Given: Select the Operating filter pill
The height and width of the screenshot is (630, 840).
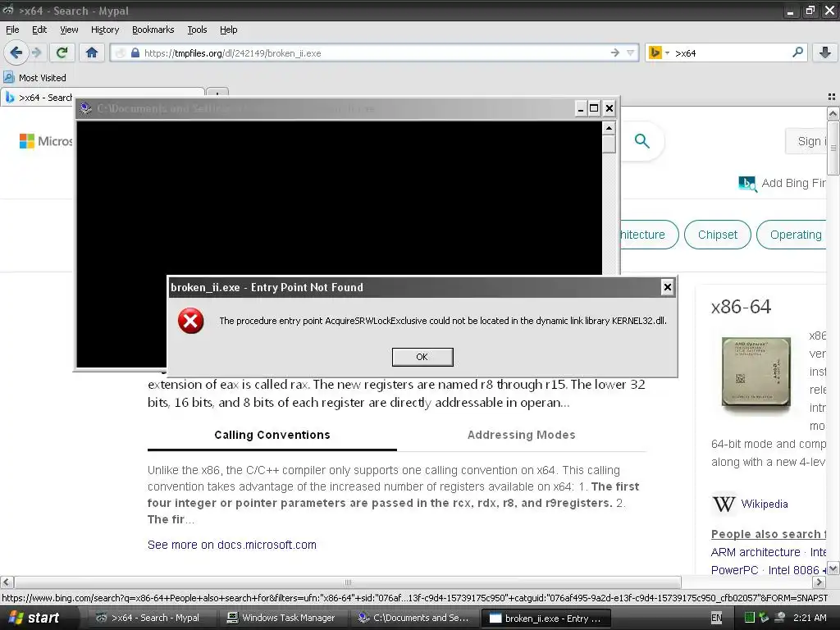Looking at the screenshot, I should [792, 235].
